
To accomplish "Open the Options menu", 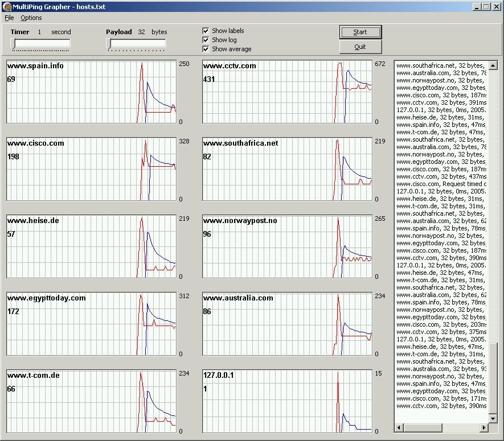I will (x=31, y=18).
